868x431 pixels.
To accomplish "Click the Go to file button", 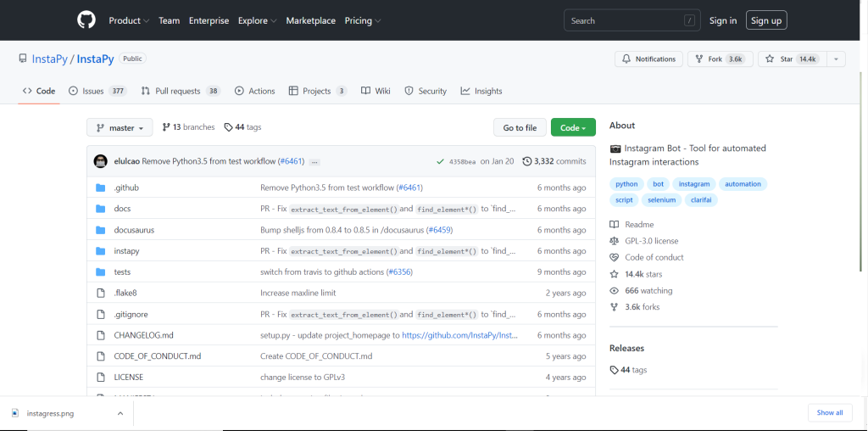I will [520, 127].
